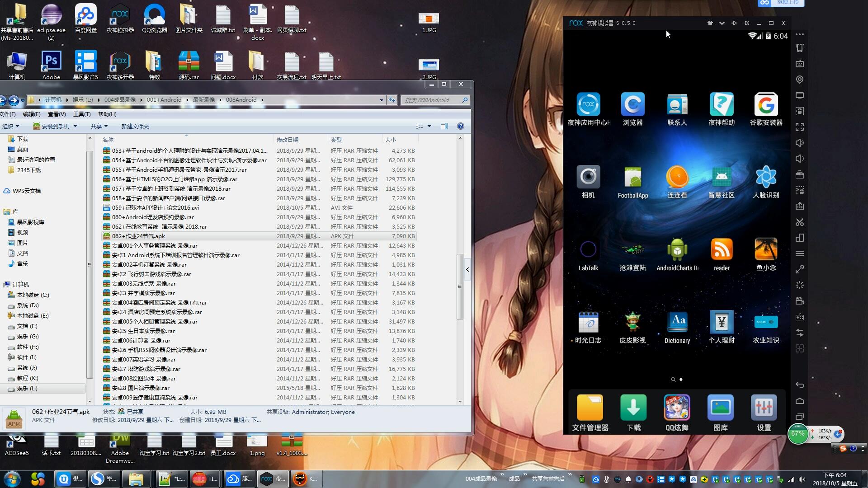Click the Explorer help question mark button

[461, 126]
